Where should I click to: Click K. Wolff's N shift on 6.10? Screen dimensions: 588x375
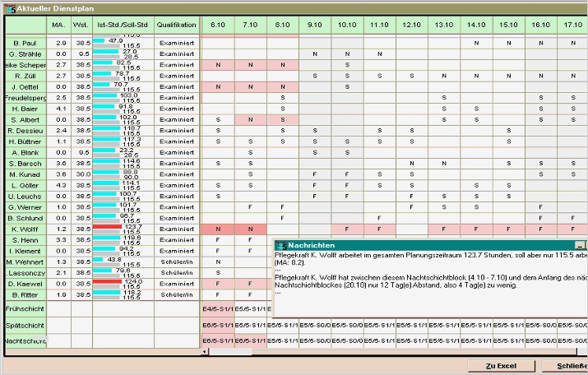tap(218, 229)
